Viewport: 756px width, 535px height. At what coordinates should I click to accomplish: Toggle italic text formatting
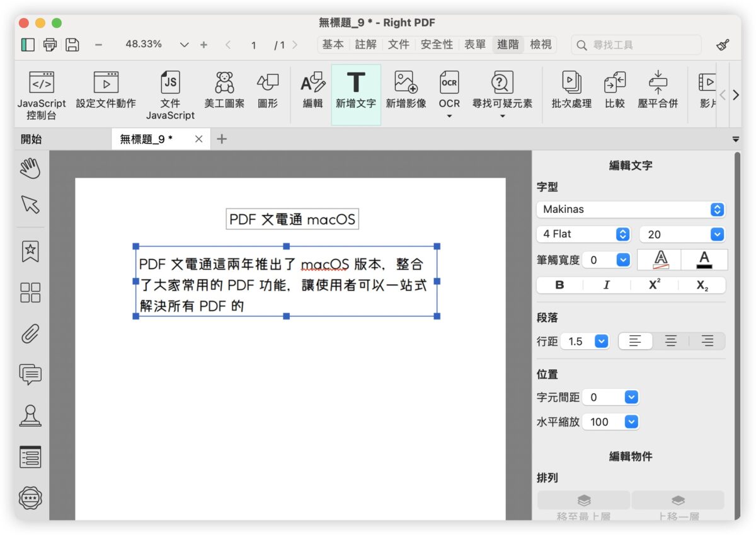pos(607,285)
